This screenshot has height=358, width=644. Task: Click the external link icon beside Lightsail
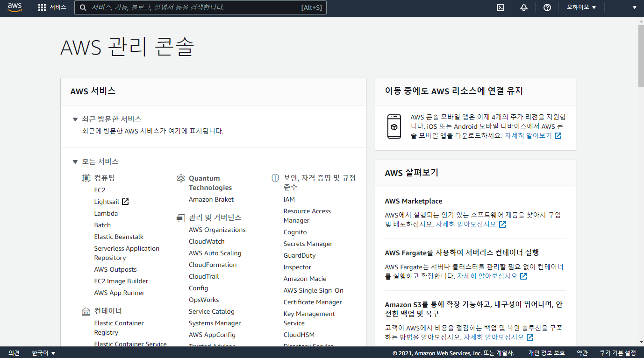point(125,202)
